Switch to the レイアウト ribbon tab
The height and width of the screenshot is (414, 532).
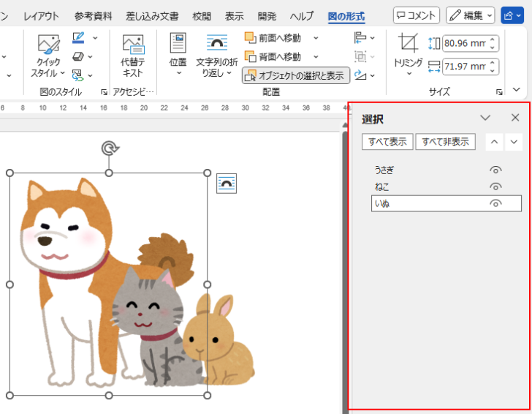[41, 15]
